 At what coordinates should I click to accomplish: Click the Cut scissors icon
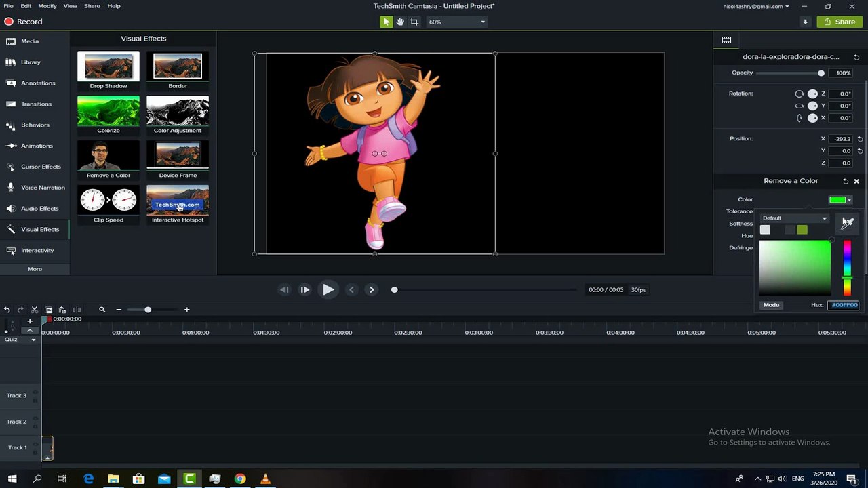point(35,310)
